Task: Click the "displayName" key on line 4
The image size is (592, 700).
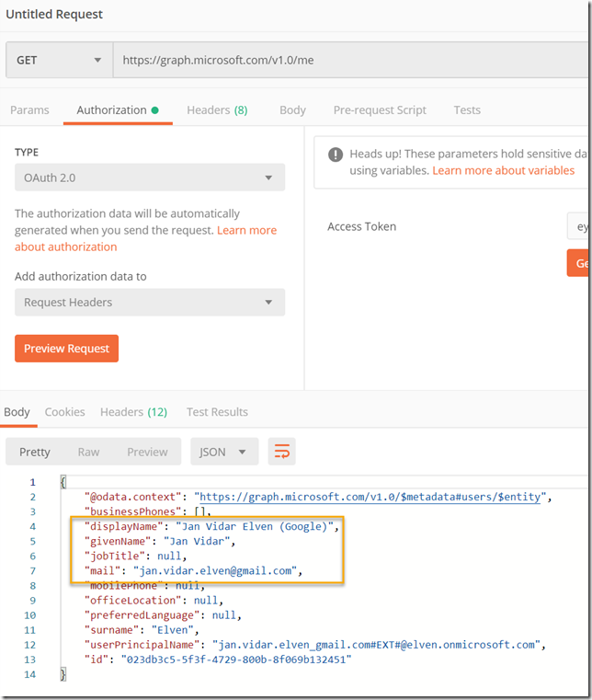Action: coord(124,526)
